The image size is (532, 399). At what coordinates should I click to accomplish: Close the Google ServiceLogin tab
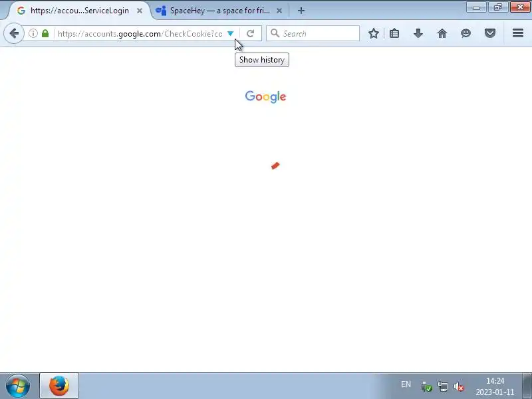click(140, 11)
